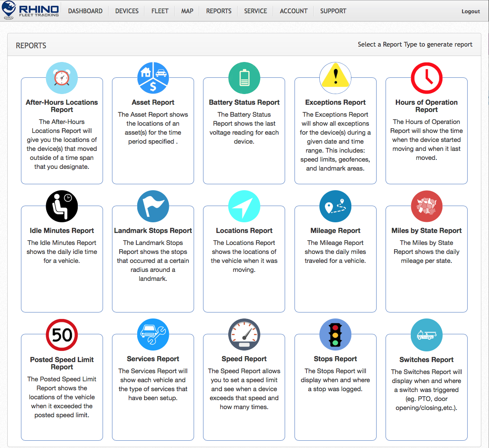Click the Stops Report traffic light icon

coord(335,335)
